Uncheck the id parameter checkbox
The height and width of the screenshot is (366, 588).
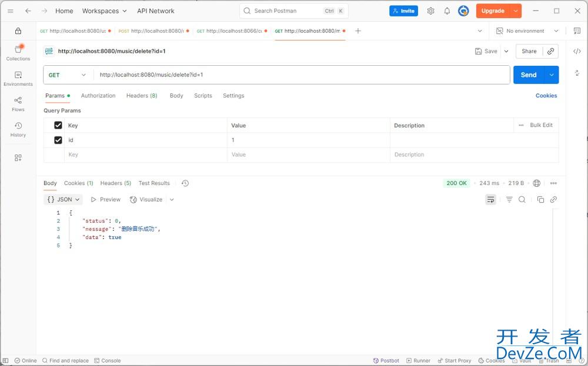(x=58, y=140)
